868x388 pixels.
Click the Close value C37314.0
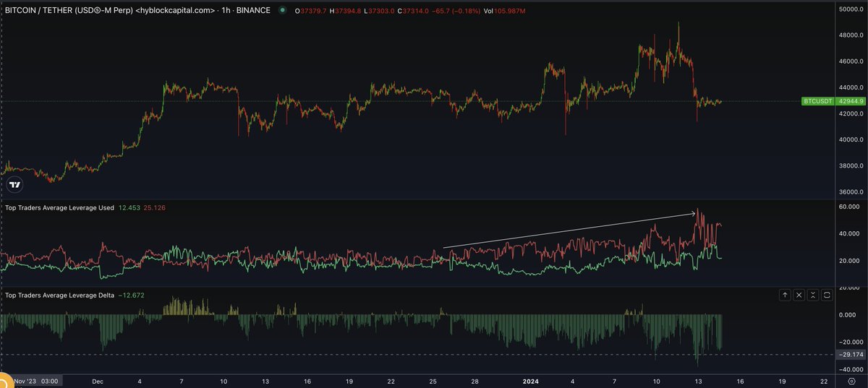(414, 11)
